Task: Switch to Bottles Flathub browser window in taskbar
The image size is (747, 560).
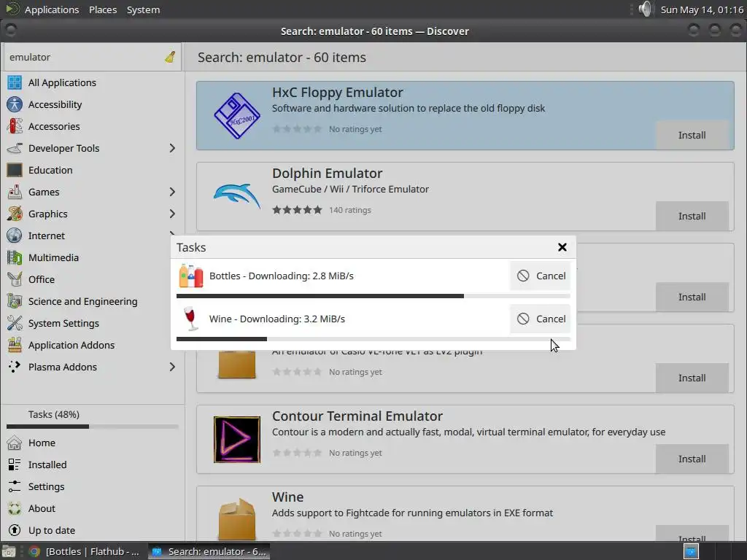Action: 85,551
